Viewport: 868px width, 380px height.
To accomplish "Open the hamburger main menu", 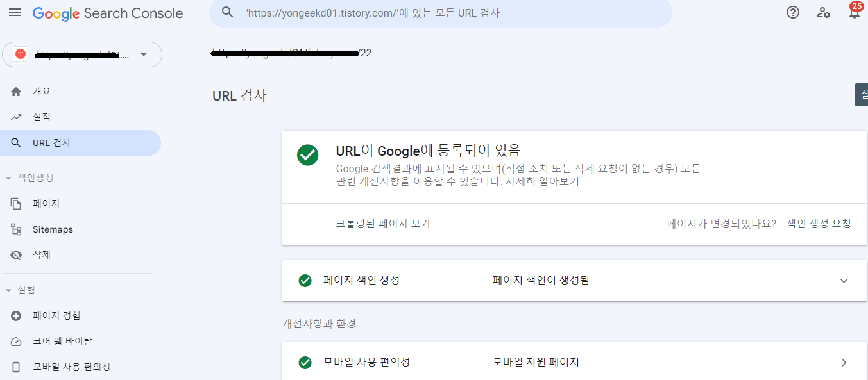I will [14, 13].
